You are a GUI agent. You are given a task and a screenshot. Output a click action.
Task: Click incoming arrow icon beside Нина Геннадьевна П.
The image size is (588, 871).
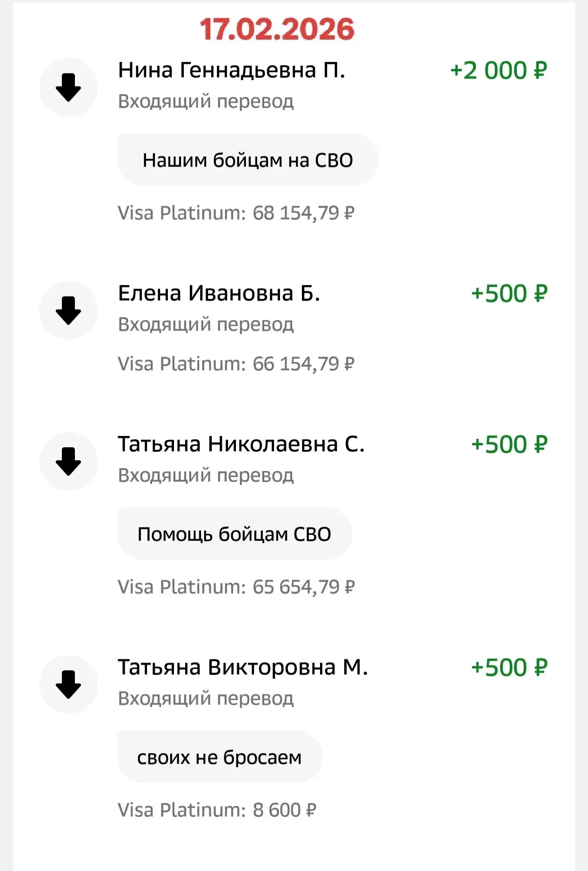(68, 87)
